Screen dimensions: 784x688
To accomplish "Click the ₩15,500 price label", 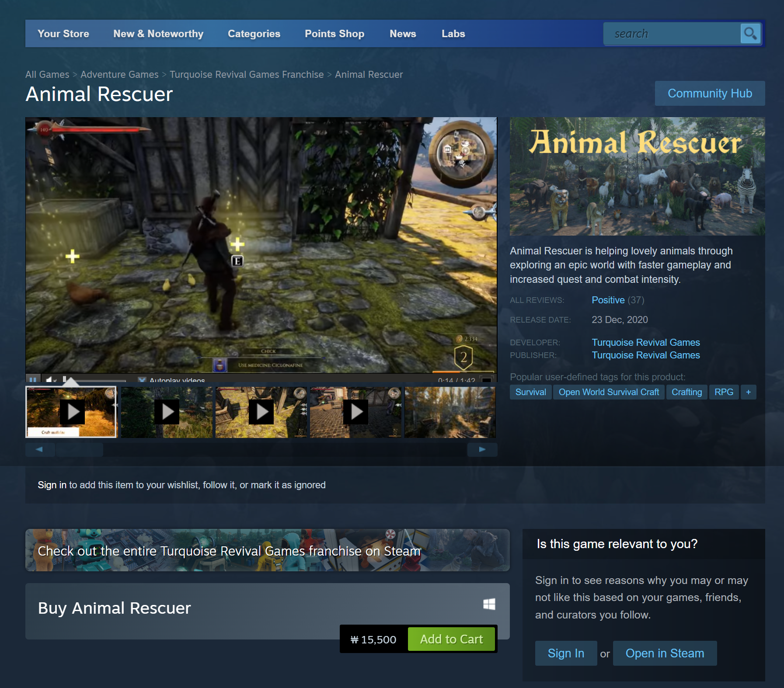I will coord(373,639).
